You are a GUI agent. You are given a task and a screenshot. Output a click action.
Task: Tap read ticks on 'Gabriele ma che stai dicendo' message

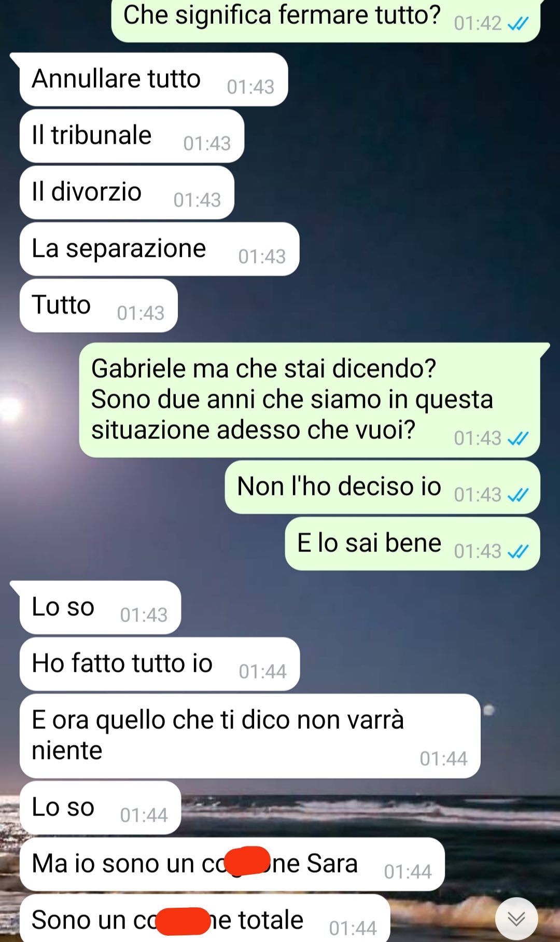(x=518, y=438)
